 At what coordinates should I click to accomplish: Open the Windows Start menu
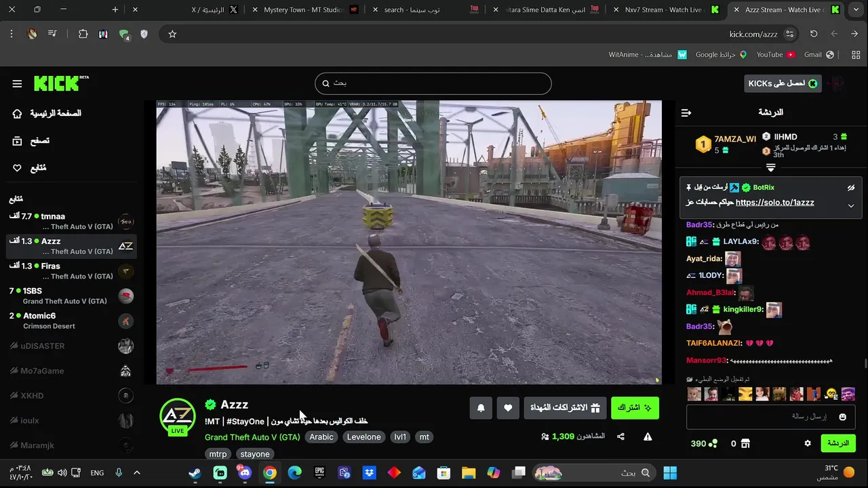[x=670, y=473]
